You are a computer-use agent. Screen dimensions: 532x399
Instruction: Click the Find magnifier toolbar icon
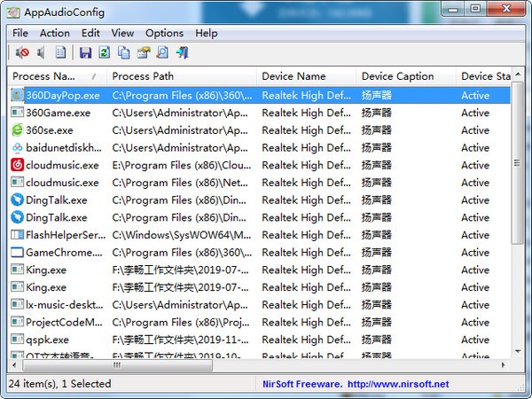click(162, 53)
